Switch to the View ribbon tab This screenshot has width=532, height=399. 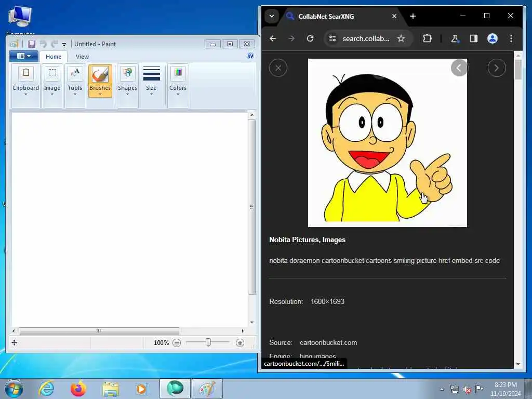82,57
